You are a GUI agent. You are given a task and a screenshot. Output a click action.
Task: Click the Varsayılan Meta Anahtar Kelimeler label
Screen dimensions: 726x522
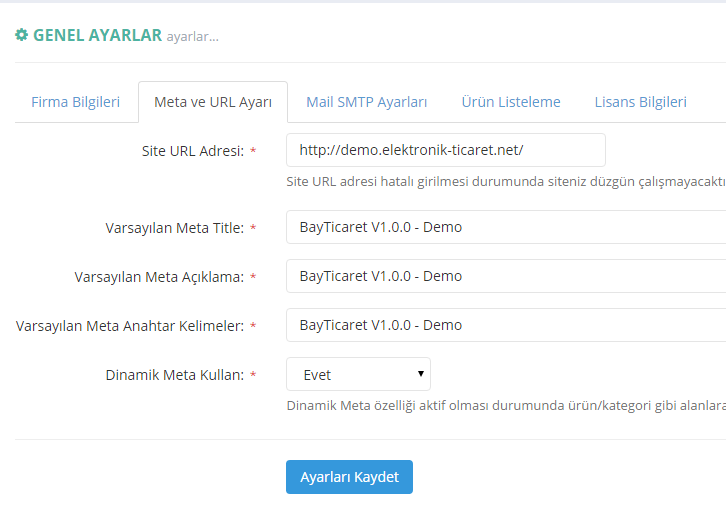point(130,326)
